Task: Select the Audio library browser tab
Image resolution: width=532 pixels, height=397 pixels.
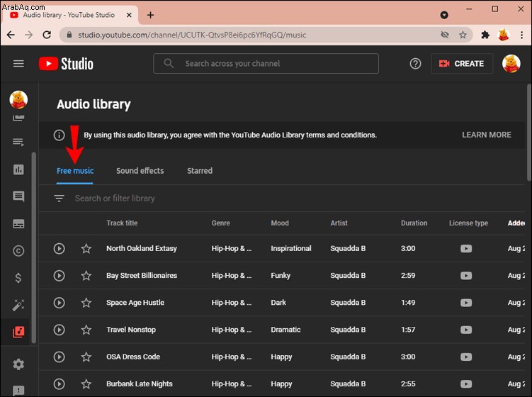Action: coord(69,15)
